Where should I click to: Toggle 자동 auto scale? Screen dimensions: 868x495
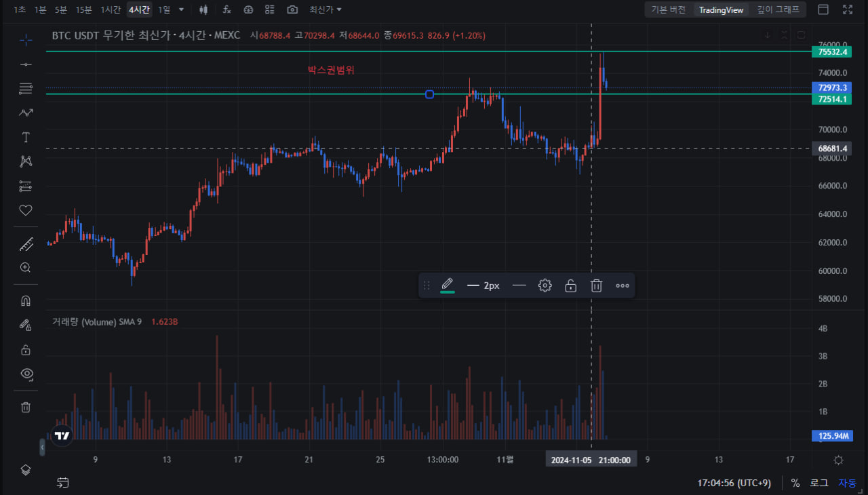pyautogui.click(x=848, y=483)
